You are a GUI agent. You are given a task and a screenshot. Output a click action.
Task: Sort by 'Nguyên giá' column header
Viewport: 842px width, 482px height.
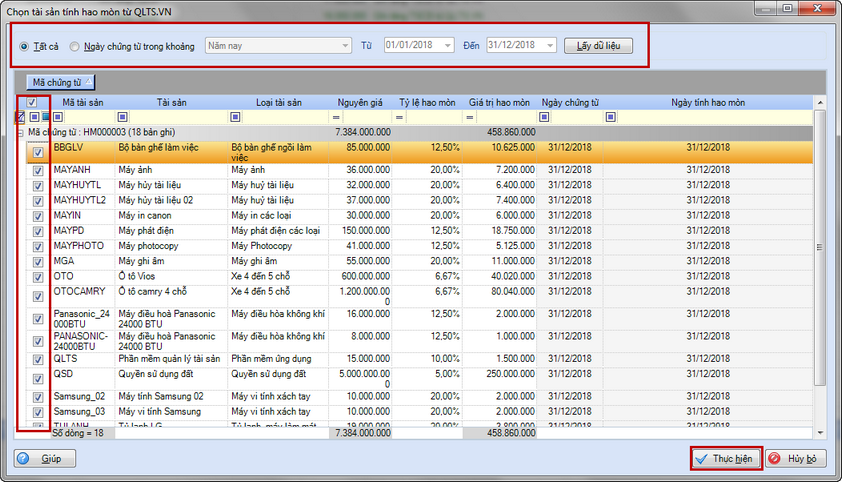(360, 102)
